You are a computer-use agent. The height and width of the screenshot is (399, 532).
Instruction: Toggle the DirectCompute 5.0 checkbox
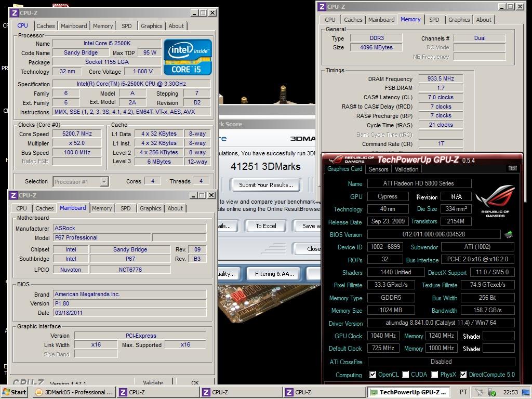pos(463,375)
